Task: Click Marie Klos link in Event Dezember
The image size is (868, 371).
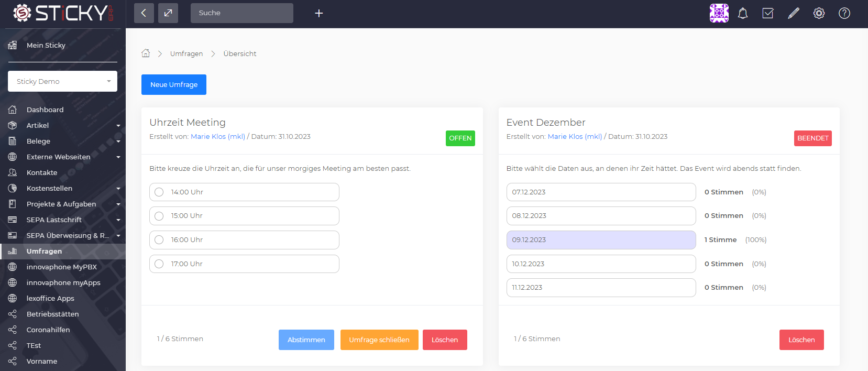Action: (575, 136)
